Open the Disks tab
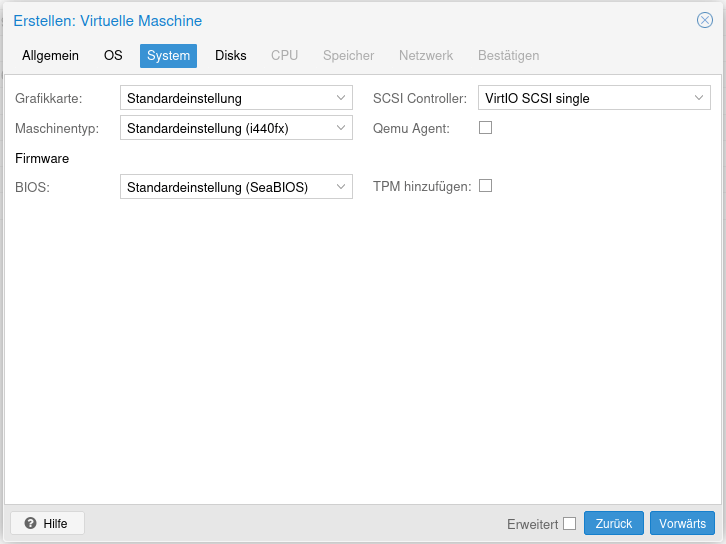This screenshot has height=544, width=726. coord(230,56)
